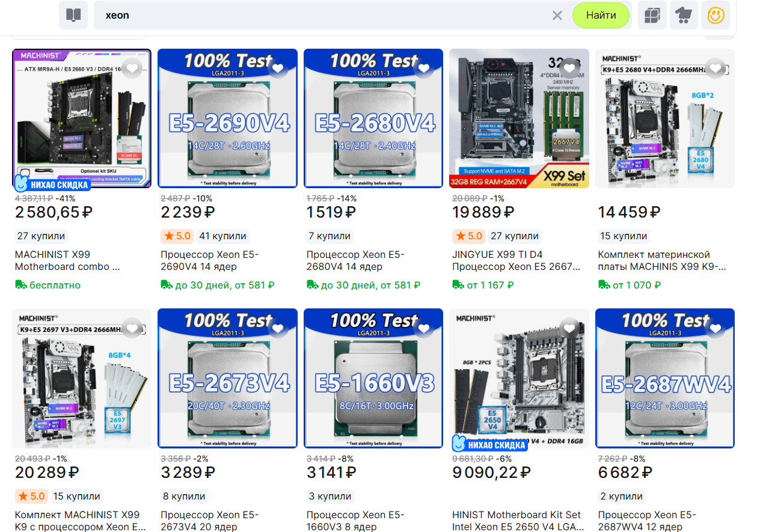
Task: Favorite the Xeon E5-2673V4 processor
Action: click(x=278, y=328)
